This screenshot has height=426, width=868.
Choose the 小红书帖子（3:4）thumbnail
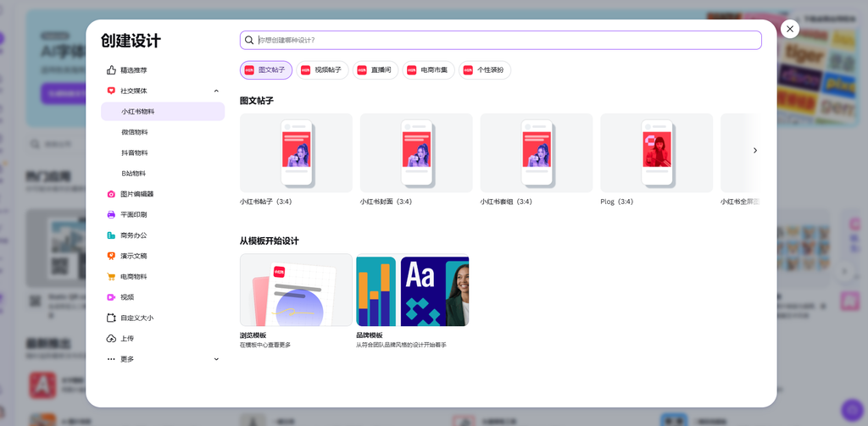tap(296, 153)
